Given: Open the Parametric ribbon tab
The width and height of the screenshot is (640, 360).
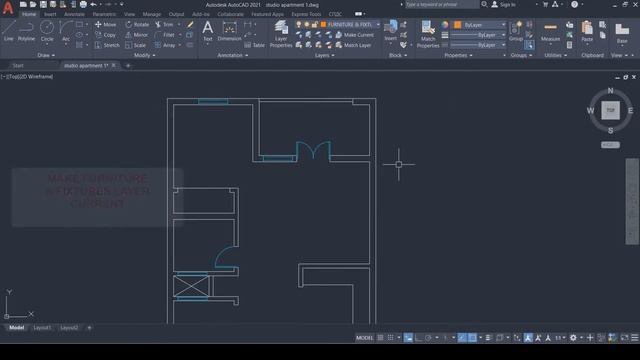Looking at the screenshot, I should (x=104, y=14).
